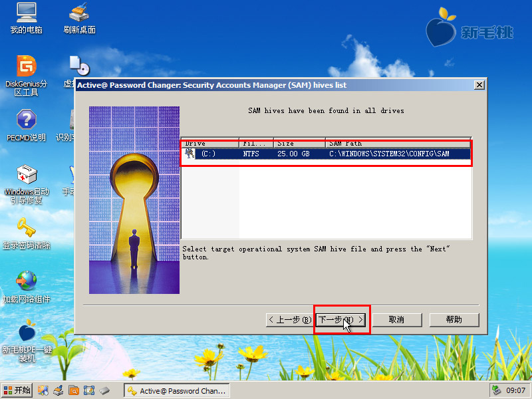532x399 pixels.
Task: Go back with 上一步(B) button
Action: [291, 320]
